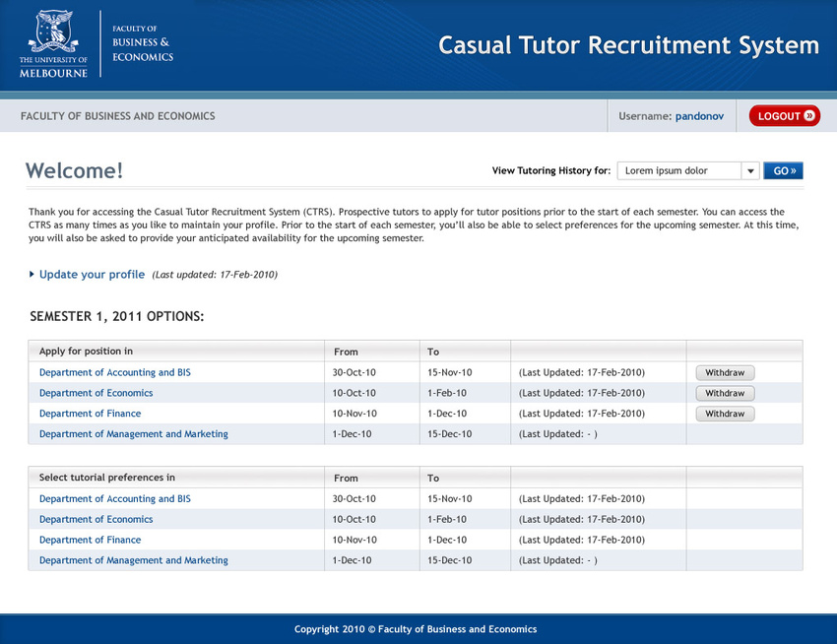
Task: Click the View Tutoring History for label
Action: point(550,171)
